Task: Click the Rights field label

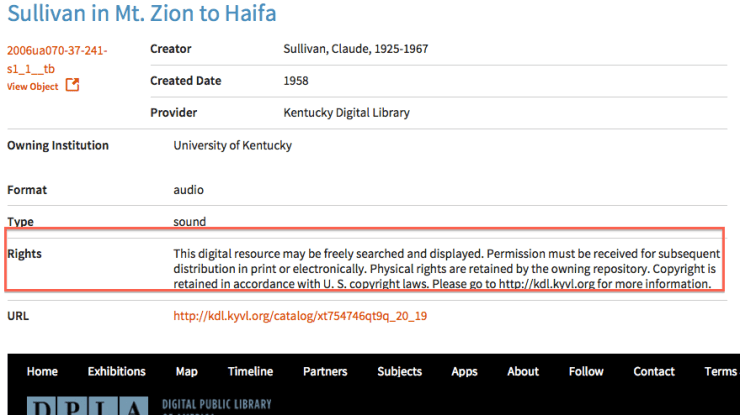Action: click(24, 254)
